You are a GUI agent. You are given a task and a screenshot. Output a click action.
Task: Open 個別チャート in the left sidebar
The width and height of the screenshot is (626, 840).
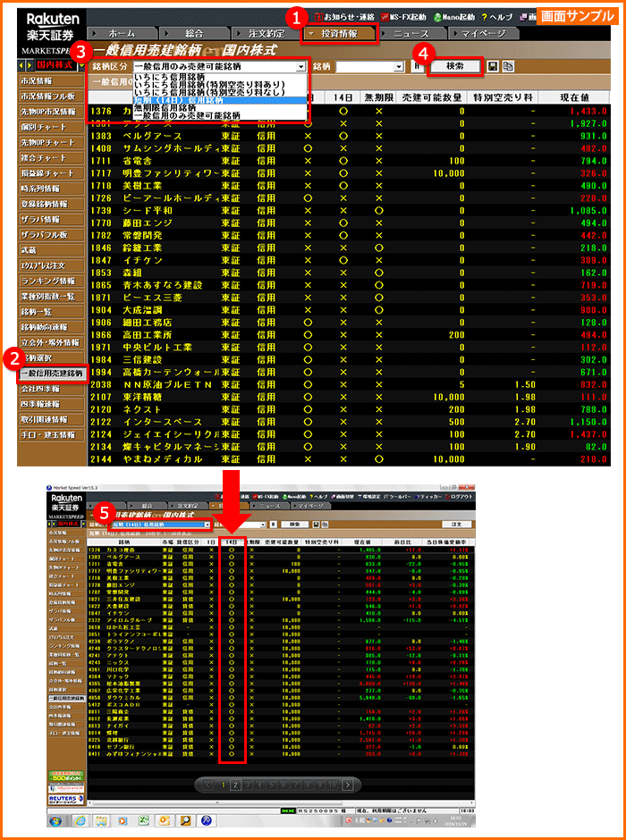coord(52,128)
